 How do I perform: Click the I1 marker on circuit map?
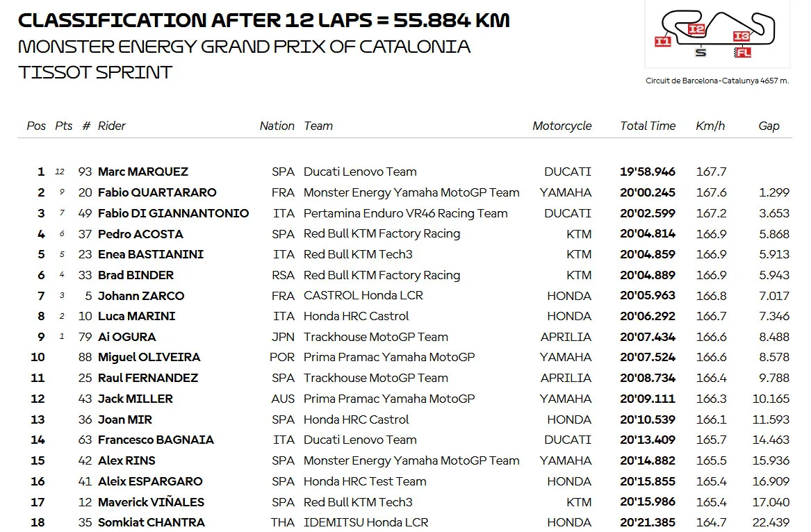pos(662,42)
